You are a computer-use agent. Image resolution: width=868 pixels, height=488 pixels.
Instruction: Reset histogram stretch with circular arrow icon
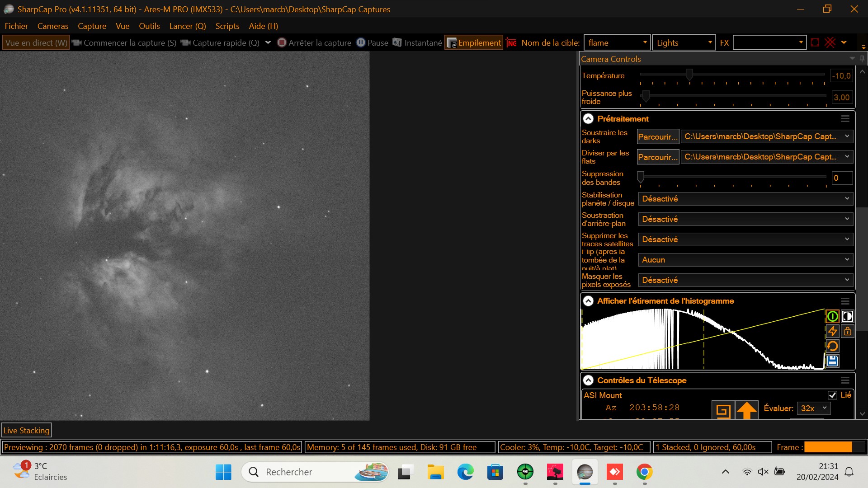[x=832, y=346]
